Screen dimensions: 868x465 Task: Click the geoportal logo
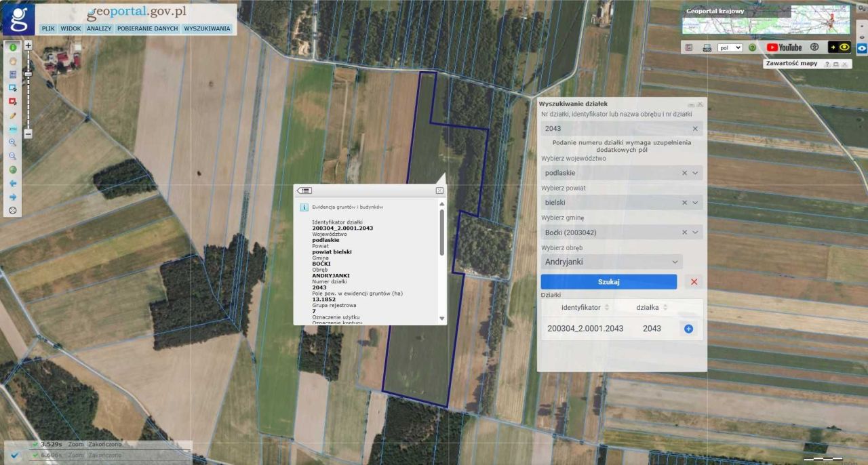pos(18,19)
